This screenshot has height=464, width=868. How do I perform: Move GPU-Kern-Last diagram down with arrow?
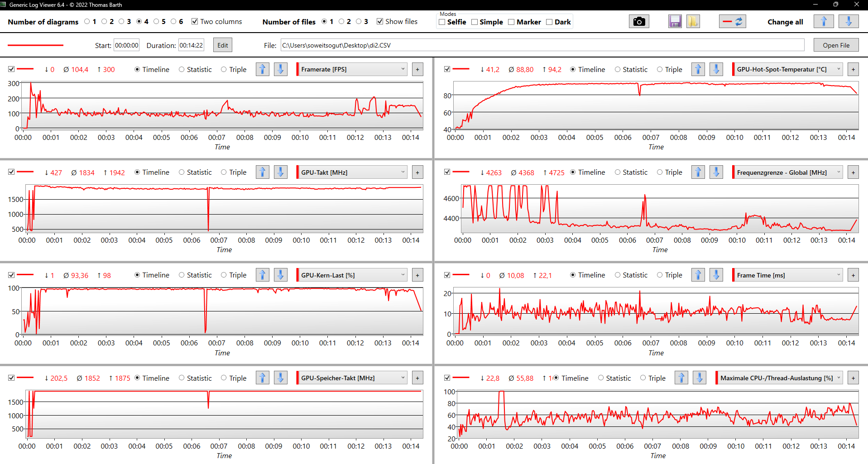(x=281, y=275)
